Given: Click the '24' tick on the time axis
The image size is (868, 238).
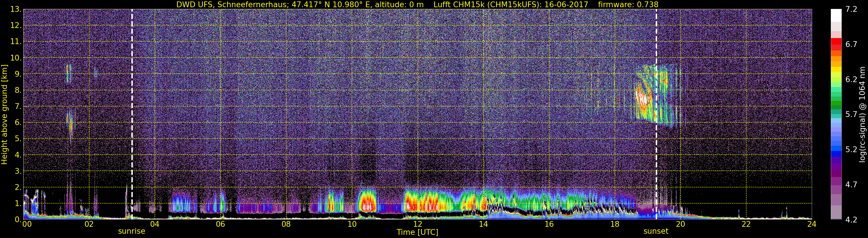Looking at the screenshot, I should (812, 225).
